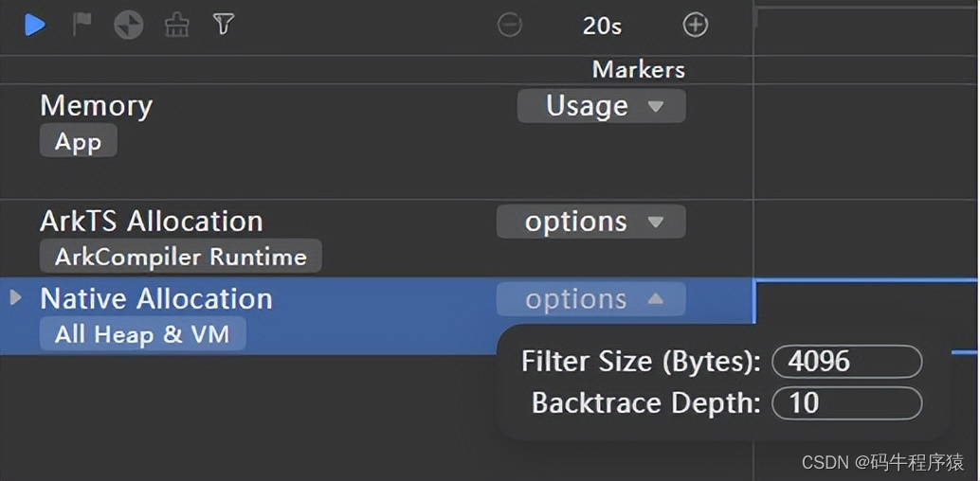Click the flag marker icon
The width and height of the screenshot is (980, 481).
pyautogui.click(x=83, y=25)
